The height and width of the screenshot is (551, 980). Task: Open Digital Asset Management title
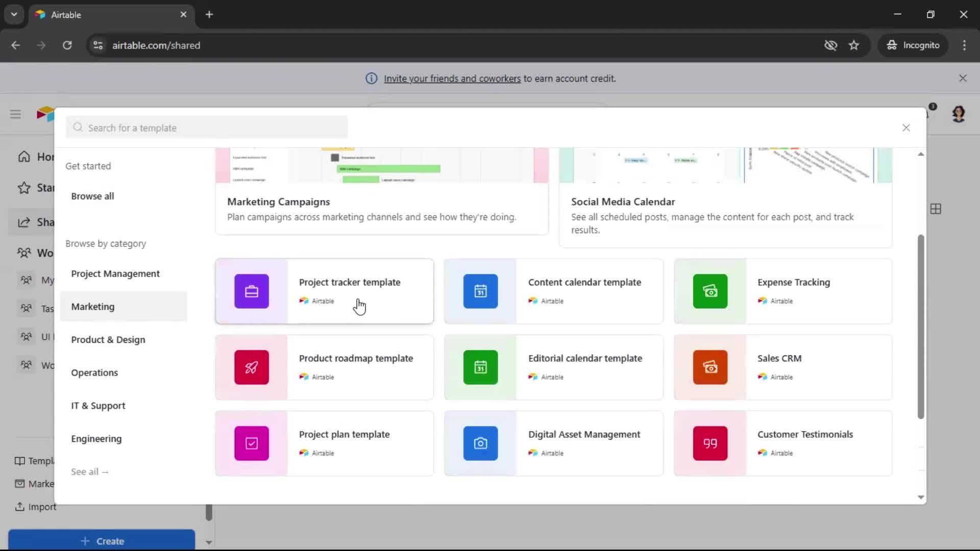pos(584,434)
